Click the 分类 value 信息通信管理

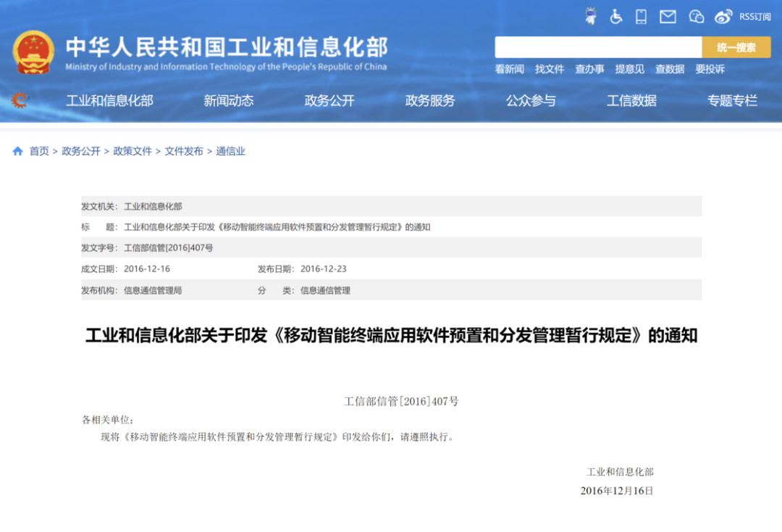pyautogui.click(x=325, y=291)
